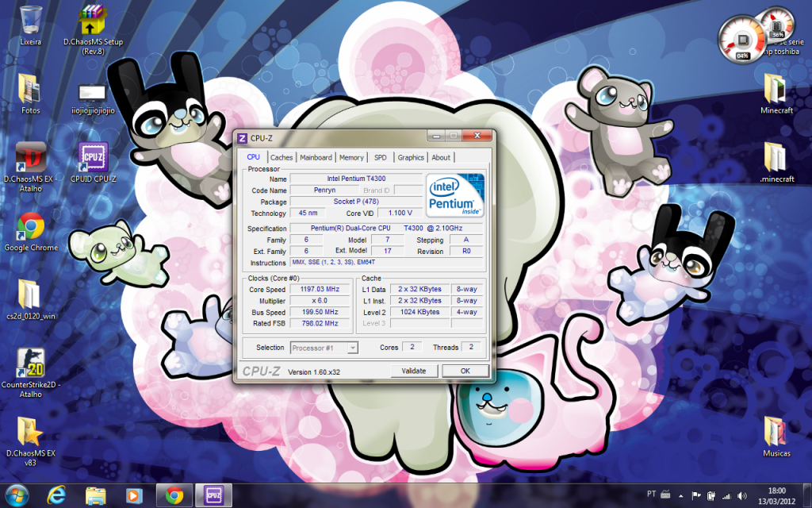Open the Memory tab in CPU-Z

coord(351,157)
